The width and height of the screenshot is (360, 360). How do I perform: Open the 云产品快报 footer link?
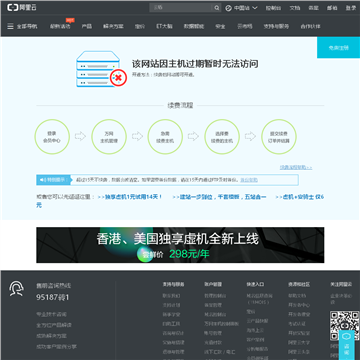(x=257, y=321)
